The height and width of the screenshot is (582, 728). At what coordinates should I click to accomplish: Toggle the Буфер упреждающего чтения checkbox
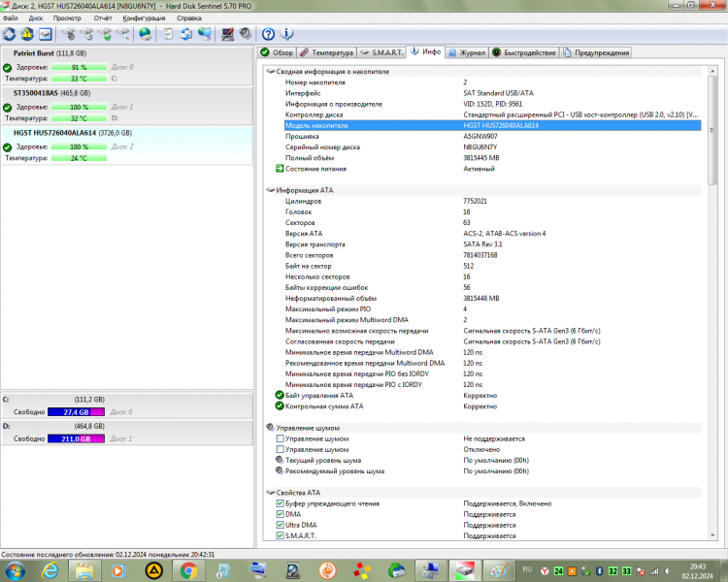[x=280, y=503]
